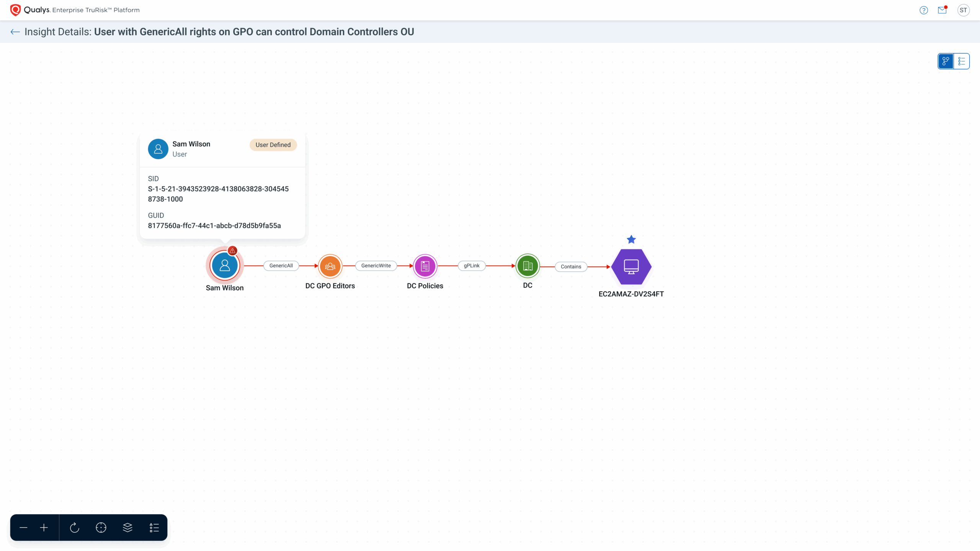Show the legend list icon
980x551 pixels.
click(154, 528)
